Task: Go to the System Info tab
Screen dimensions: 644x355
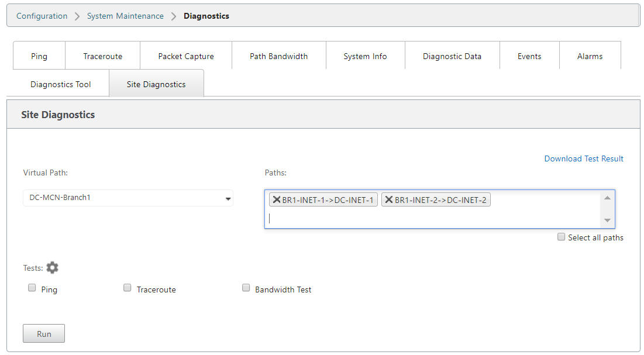Action: [x=365, y=56]
